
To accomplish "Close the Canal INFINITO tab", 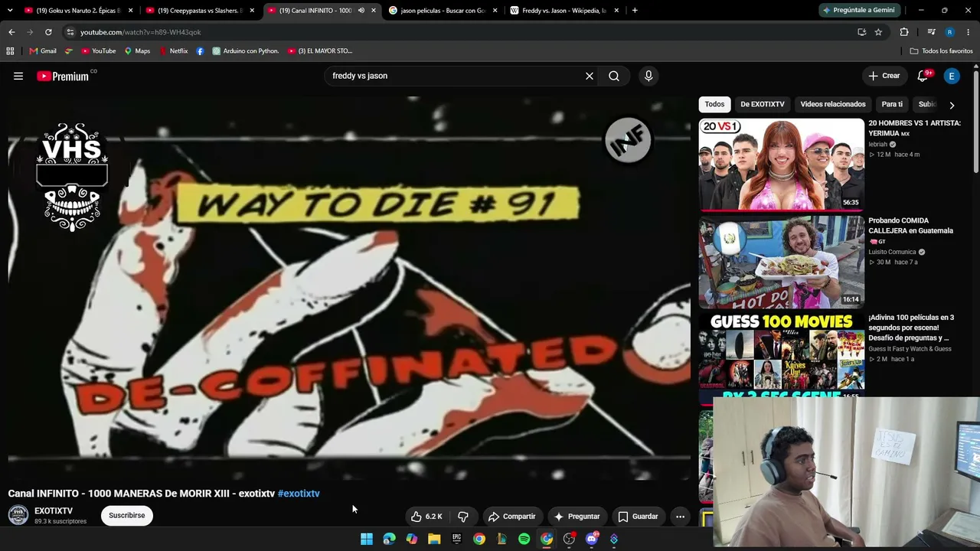I will tap(374, 11).
